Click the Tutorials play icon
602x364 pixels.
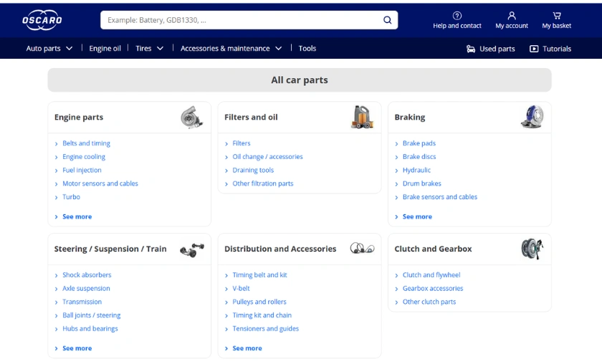pyautogui.click(x=534, y=49)
